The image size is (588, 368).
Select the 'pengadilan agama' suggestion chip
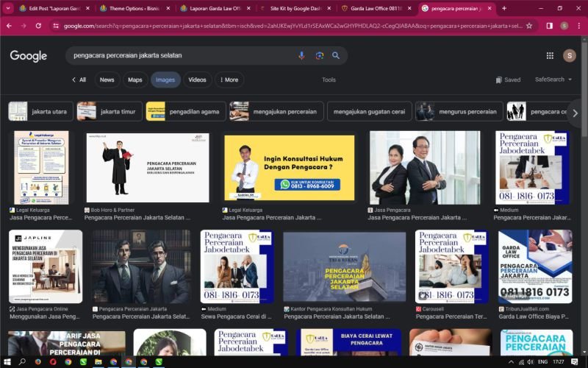(185, 112)
